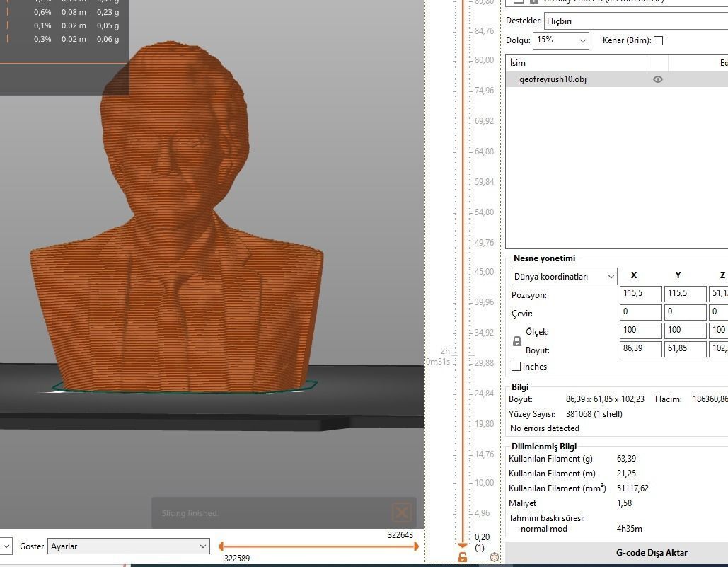
Task: Click the Boyut Y field showing 61,85
Action: [685, 349]
